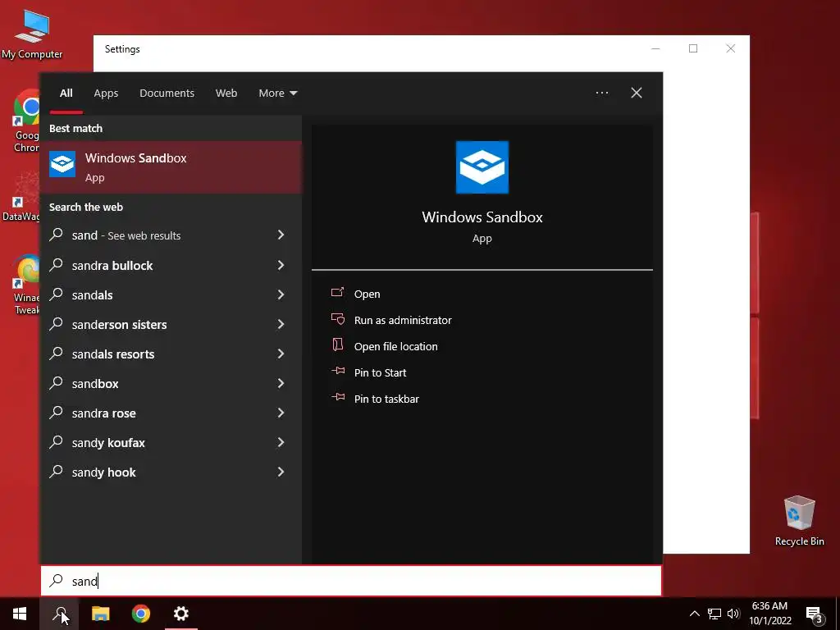Switch to the Documents search tab
Screen dimensions: 840x630
click(167, 94)
